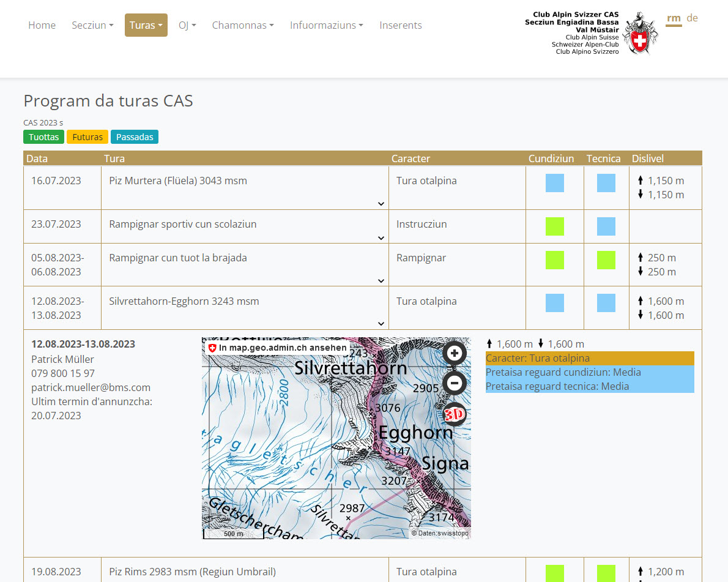Expand Rampignar cun tuot la brajada row
This screenshot has width=728, height=582.
click(x=381, y=281)
